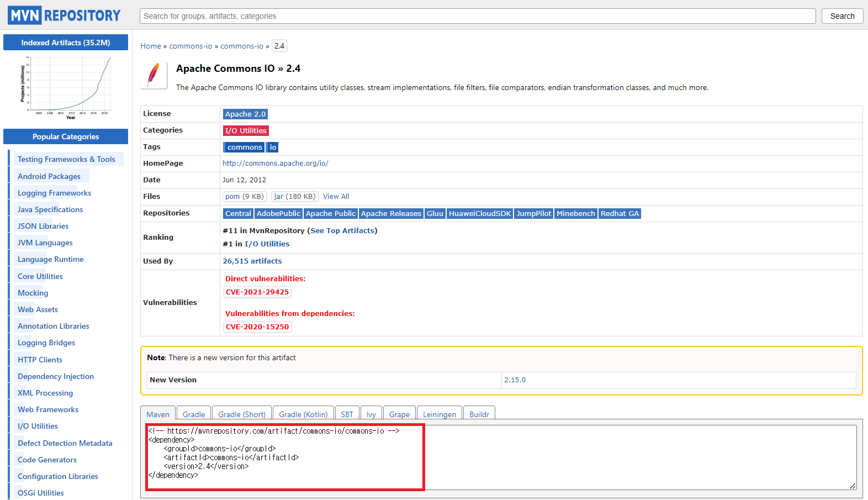Open Testing Frameworks & Tools category

[66, 159]
